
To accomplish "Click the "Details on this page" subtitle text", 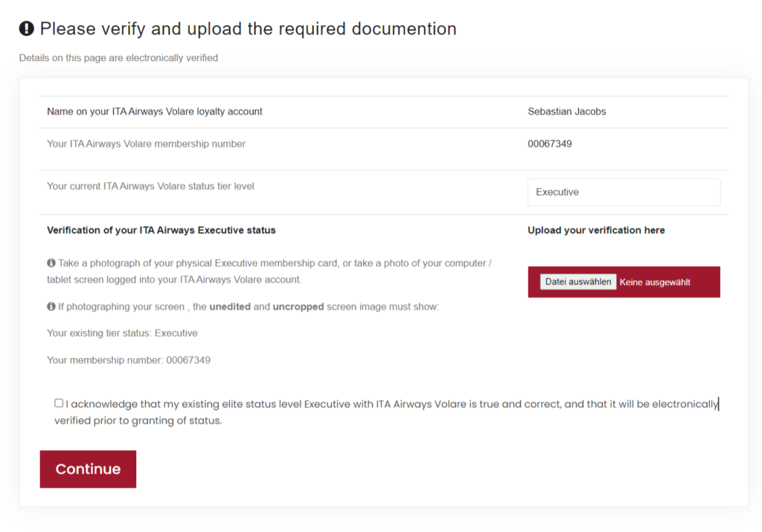I will (118, 57).
